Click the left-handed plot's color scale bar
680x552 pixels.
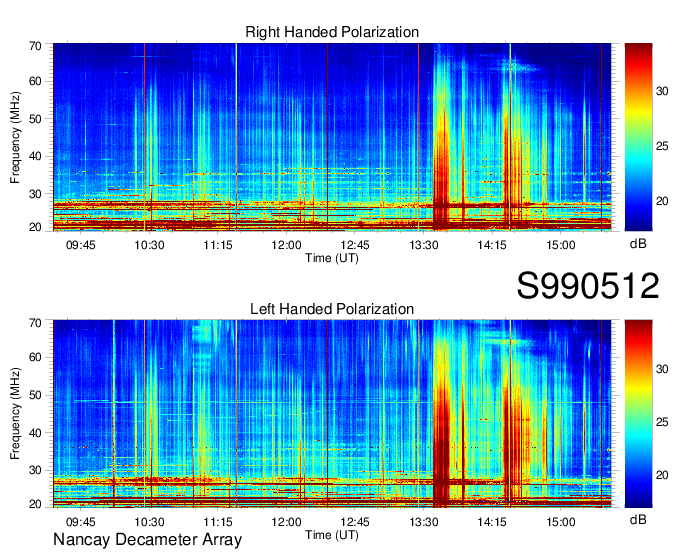(638, 414)
